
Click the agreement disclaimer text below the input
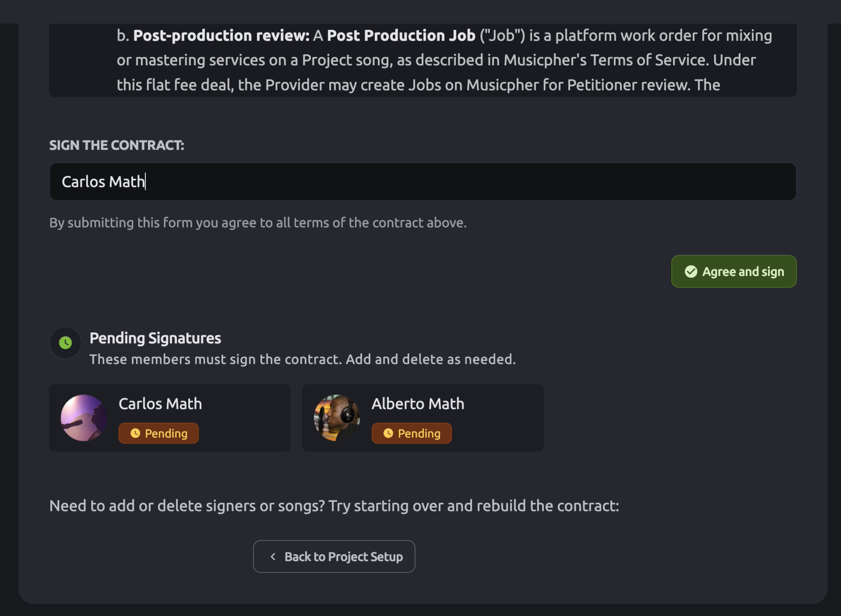[x=258, y=222]
